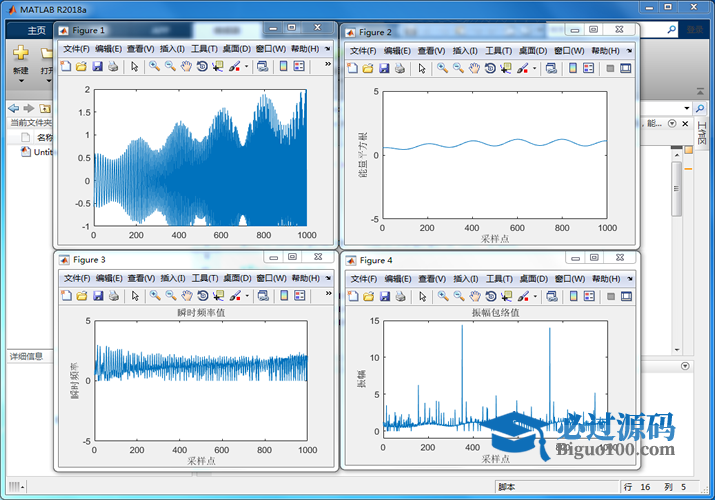Click 新建 new script button
This screenshot has width=715, height=500.
tap(21, 59)
